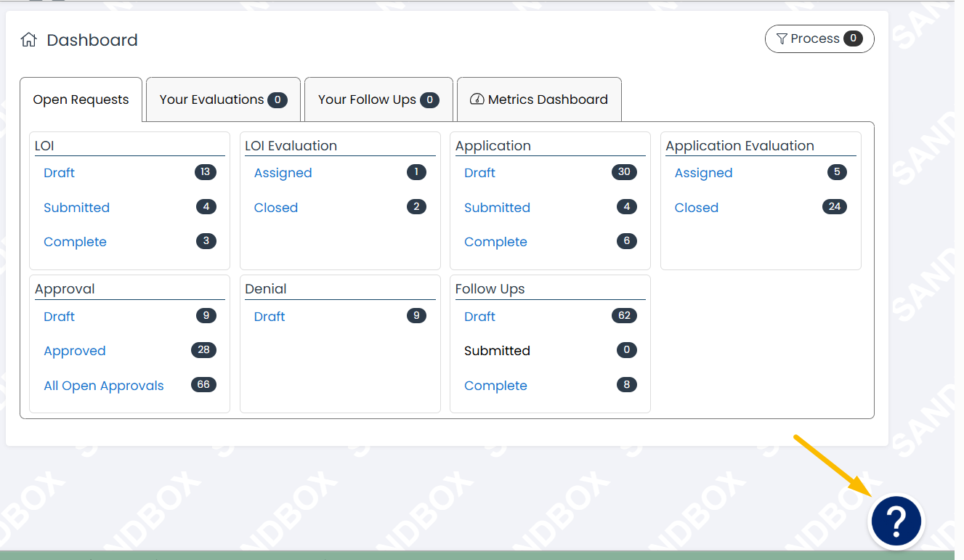964x560 pixels.
Task: Open LOI Evaluation Assigned link
Action: pos(283,173)
